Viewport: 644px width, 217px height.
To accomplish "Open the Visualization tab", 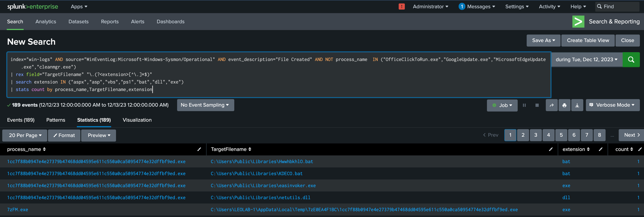I will pos(137,120).
